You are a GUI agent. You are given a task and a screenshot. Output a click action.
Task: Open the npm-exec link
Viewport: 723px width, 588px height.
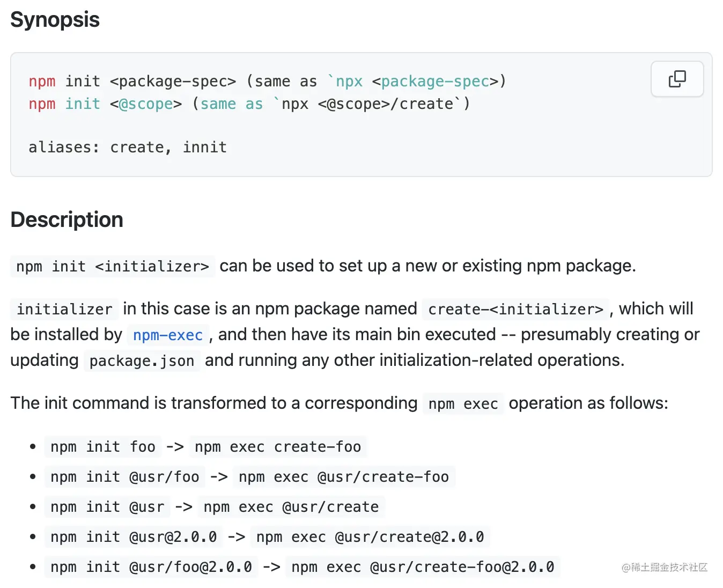pyautogui.click(x=167, y=335)
